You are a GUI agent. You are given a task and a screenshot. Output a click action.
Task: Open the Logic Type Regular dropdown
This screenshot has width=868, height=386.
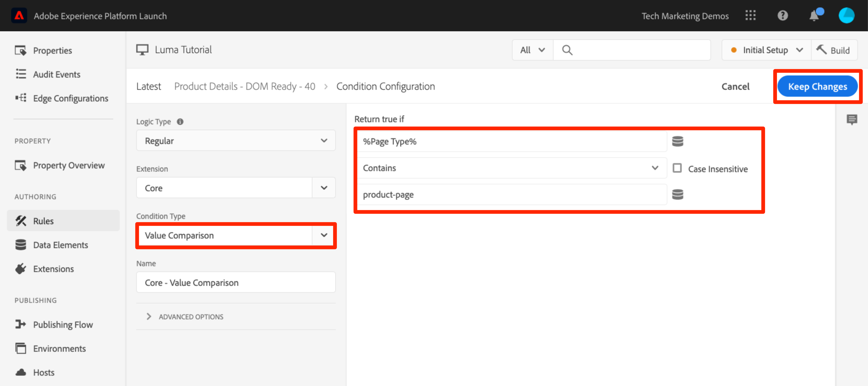pos(235,141)
